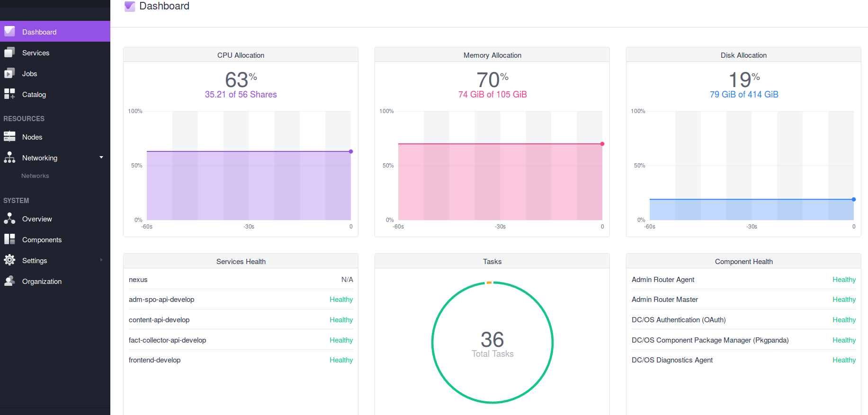Viewport: 868px width, 415px height.
Task: Open the adm-spo-api-develop service
Action: pos(161,300)
